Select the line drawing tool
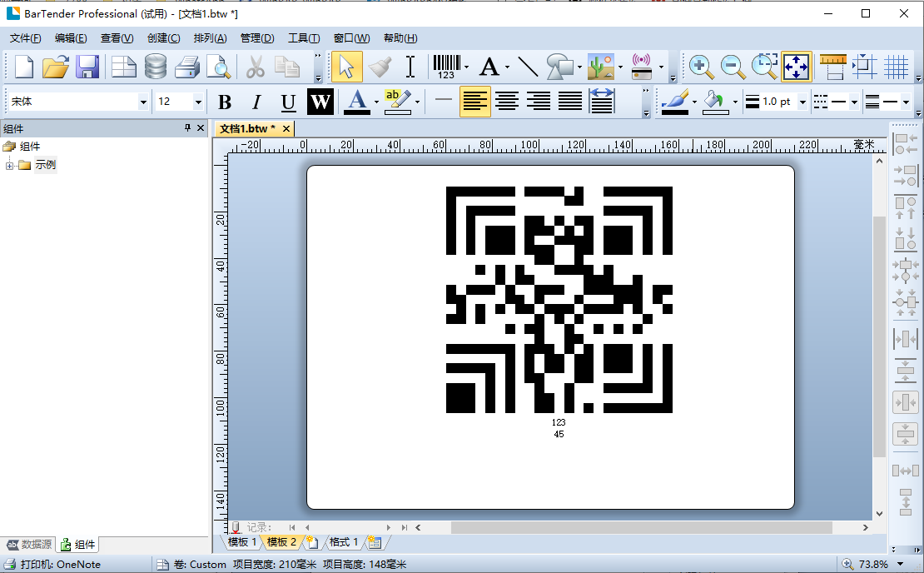Image resolution: width=924 pixels, height=573 pixels. click(x=528, y=66)
